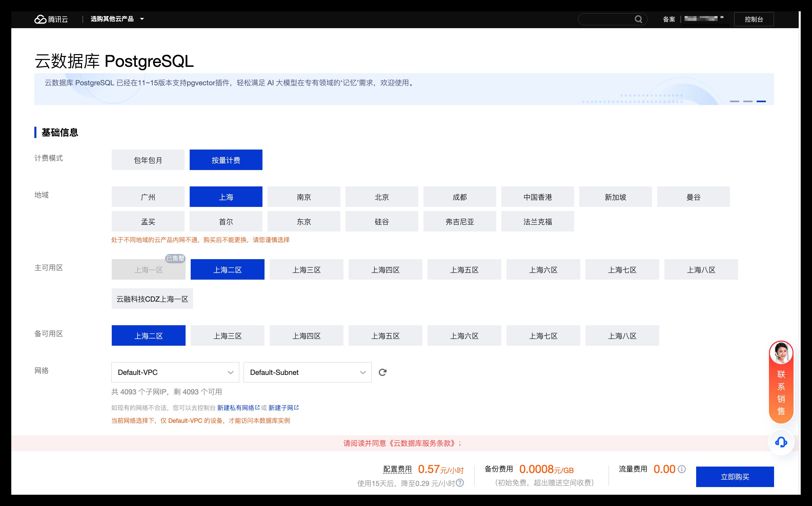
Task: Click 立即购买 button
Action: (735, 477)
